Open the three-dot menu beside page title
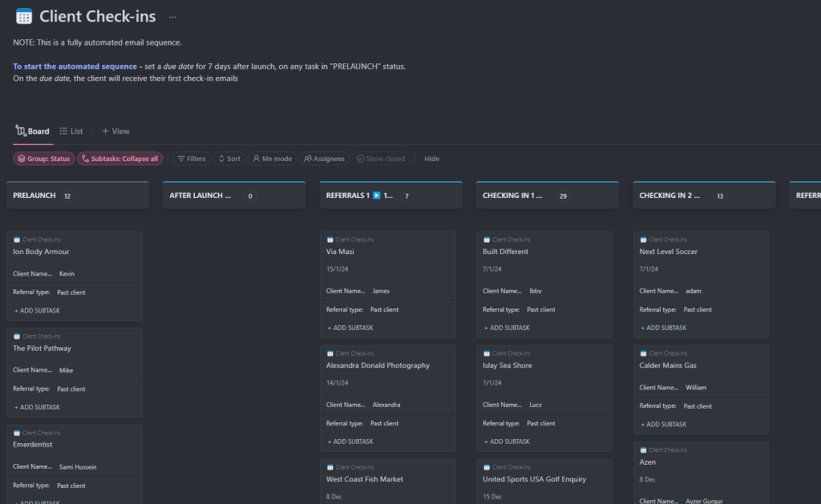Image resolution: width=821 pixels, height=504 pixels. [x=172, y=17]
